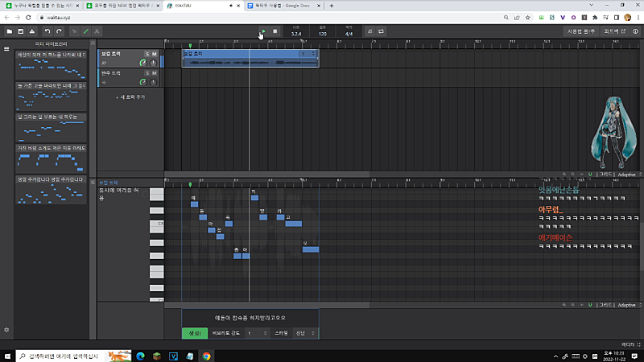This screenshot has width=644, height=362.
Task: Select the scissors cut tool
Action: [97, 31]
